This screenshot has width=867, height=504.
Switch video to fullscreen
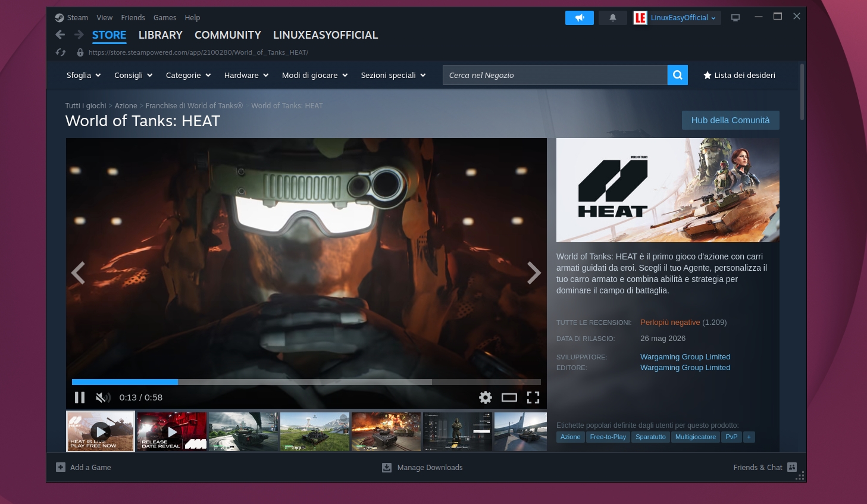pyautogui.click(x=533, y=397)
